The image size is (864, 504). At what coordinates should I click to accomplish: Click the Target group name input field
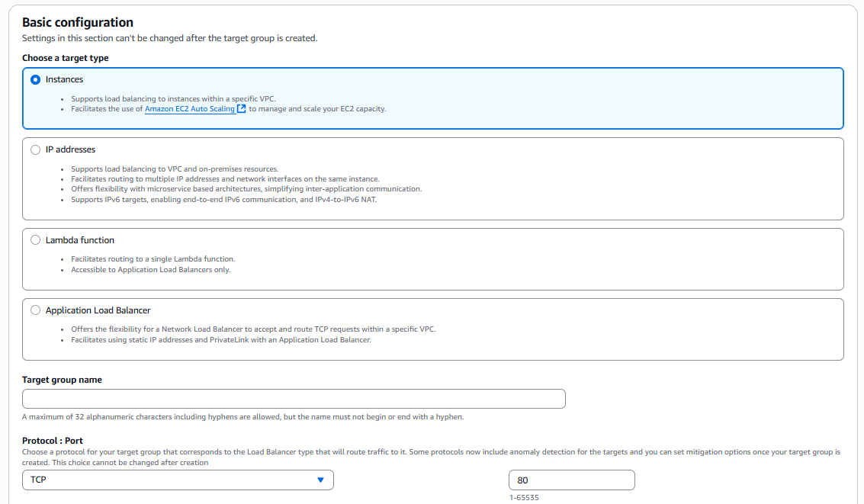tap(294, 399)
